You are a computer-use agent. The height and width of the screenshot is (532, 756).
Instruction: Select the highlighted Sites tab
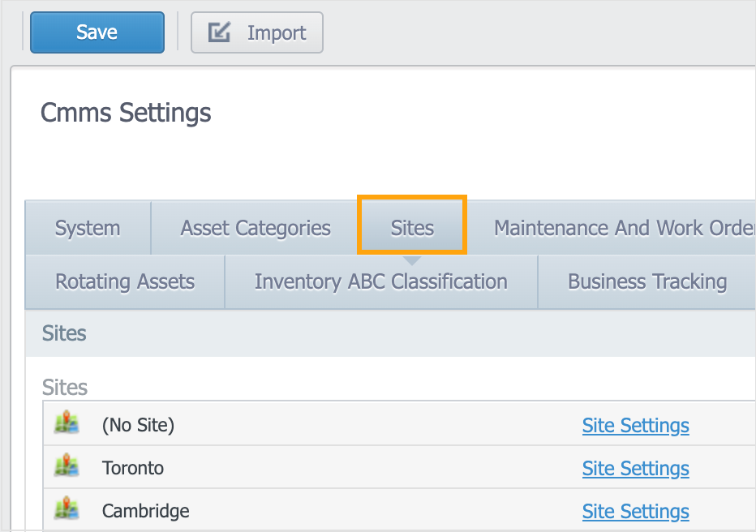(x=412, y=229)
